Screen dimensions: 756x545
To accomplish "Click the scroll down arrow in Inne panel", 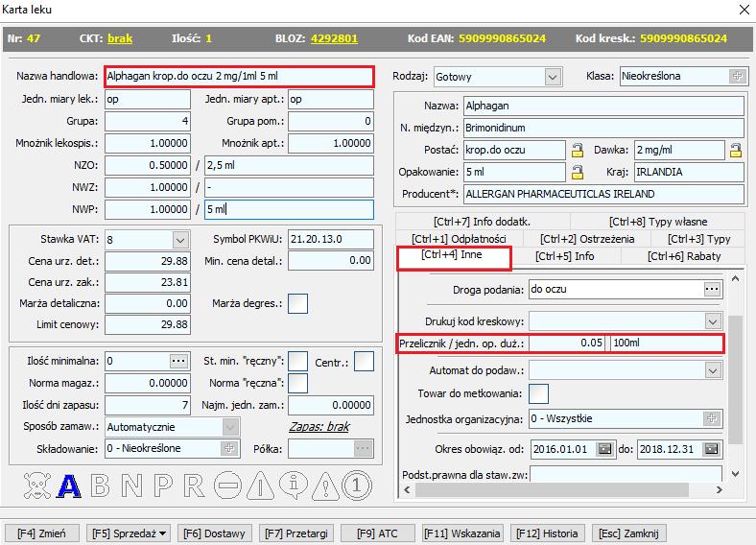I will (735, 474).
